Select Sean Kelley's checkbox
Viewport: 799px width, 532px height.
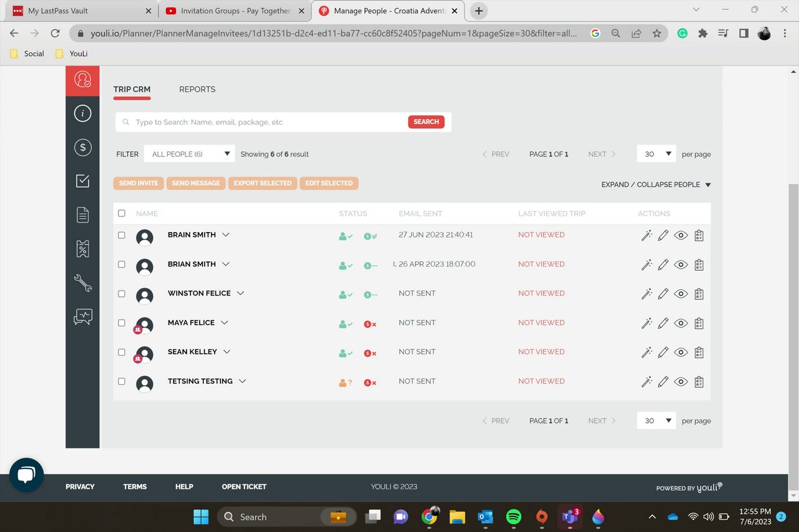click(x=122, y=352)
